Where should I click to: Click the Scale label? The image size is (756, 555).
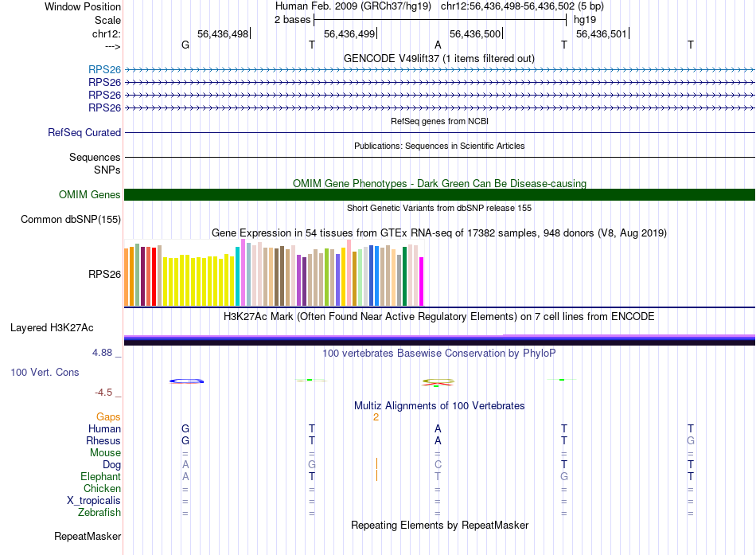108,20
